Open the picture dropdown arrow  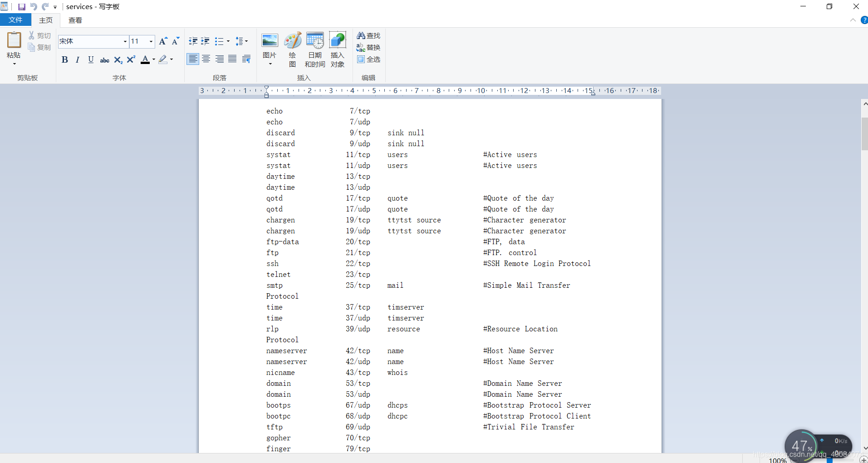(270, 64)
